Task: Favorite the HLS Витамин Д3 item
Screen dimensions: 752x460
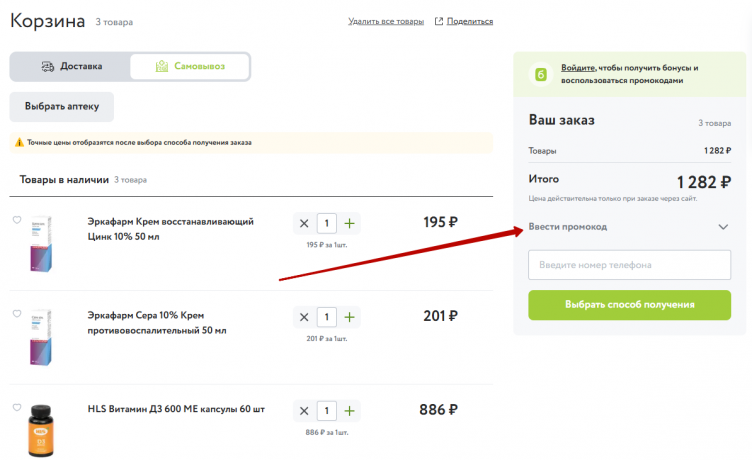Action: pyautogui.click(x=17, y=408)
